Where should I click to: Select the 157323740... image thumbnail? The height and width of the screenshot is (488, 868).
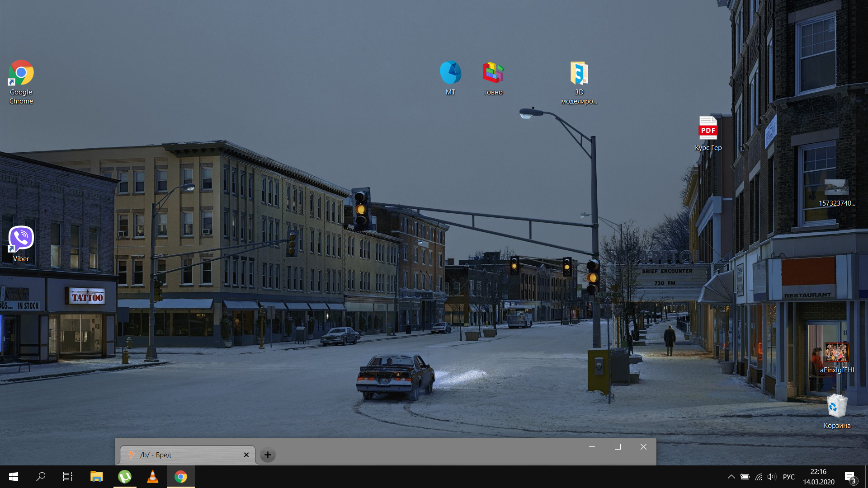[x=837, y=192]
